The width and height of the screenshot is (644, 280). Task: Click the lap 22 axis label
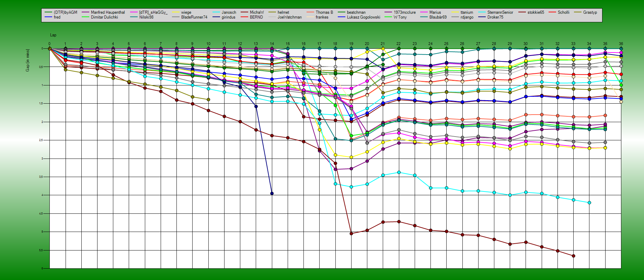[399, 44]
